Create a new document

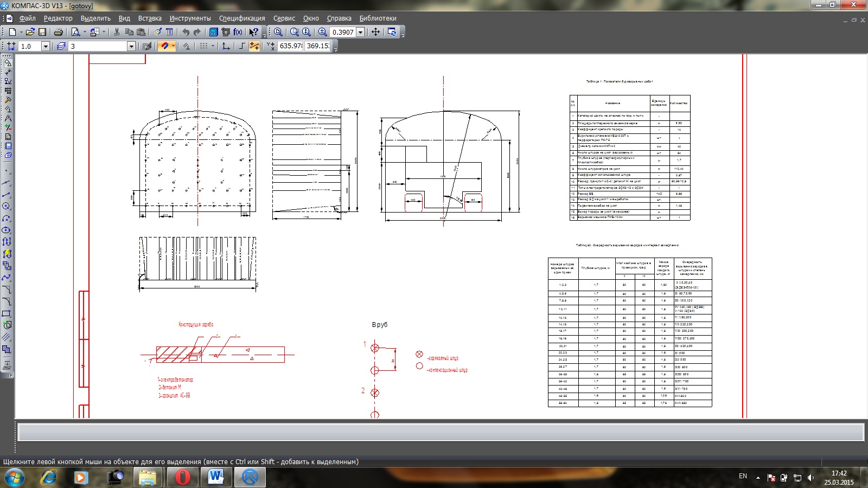click(x=12, y=32)
